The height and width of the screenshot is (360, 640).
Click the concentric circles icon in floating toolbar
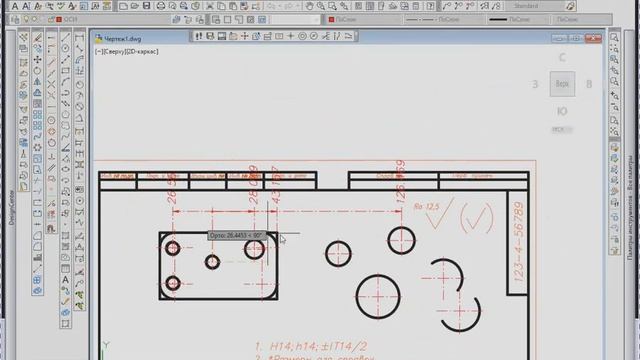[x=302, y=36]
